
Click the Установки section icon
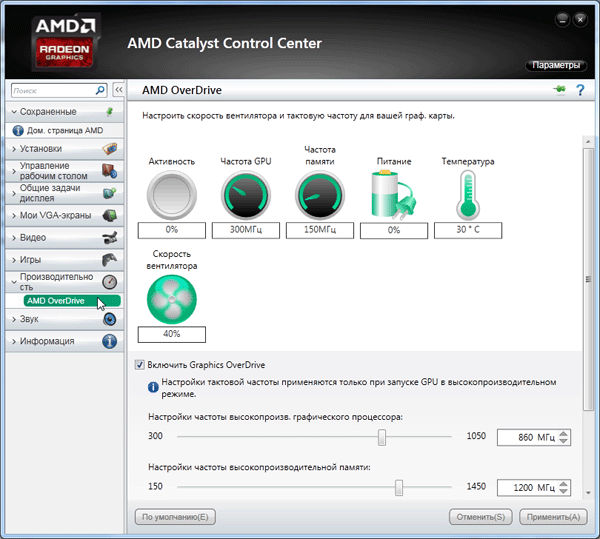coord(110,148)
